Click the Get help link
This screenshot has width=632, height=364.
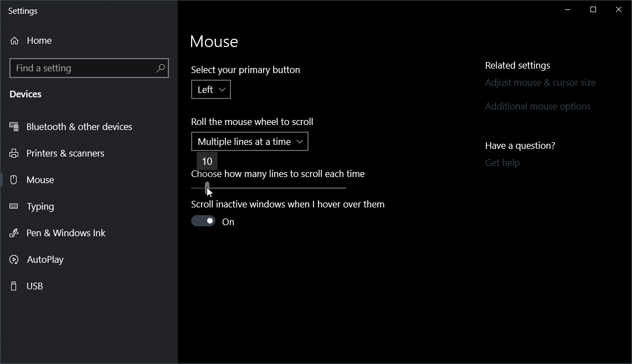[x=502, y=163]
